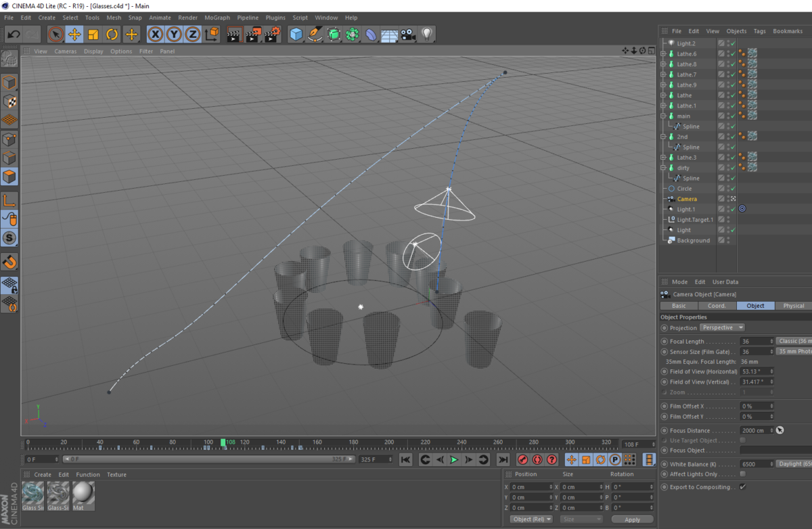The image size is (812, 529).
Task: Expand the Lathe.6 object tree
Action: click(x=664, y=53)
